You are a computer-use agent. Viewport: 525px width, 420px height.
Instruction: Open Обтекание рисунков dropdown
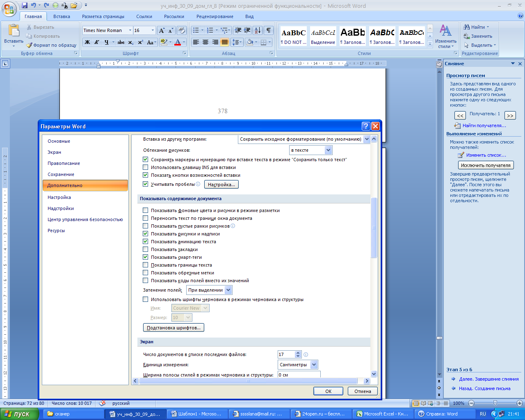click(328, 150)
